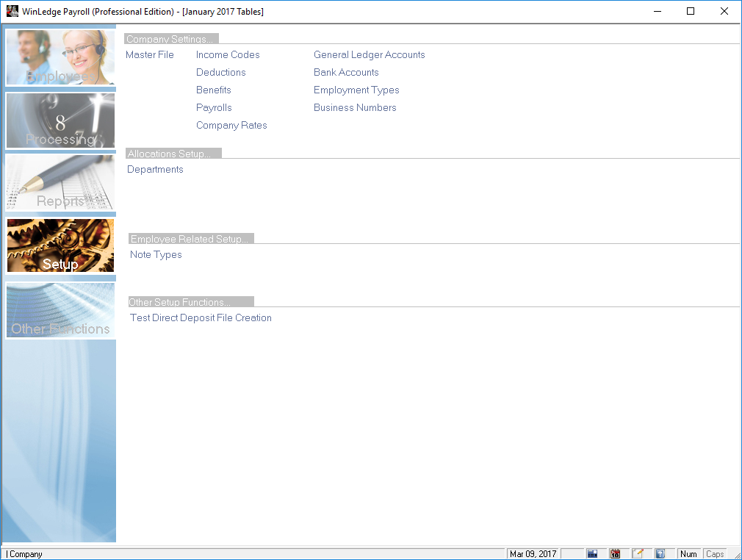The width and height of the screenshot is (742, 560).
Task: Open the Other Functions sidebar section
Action: [x=60, y=310]
